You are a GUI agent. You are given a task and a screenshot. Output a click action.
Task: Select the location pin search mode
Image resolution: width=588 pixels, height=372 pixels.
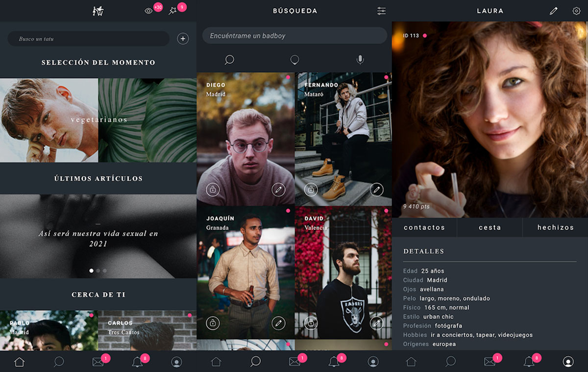tap(294, 60)
